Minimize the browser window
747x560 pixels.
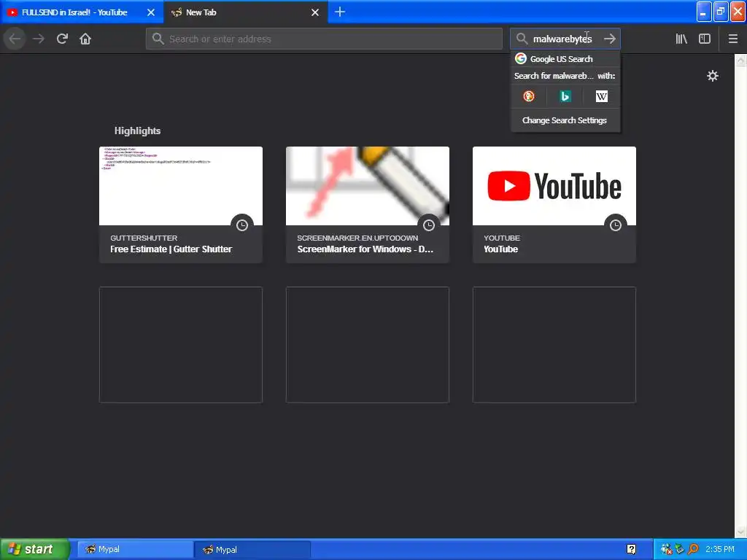(x=704, y=12)
